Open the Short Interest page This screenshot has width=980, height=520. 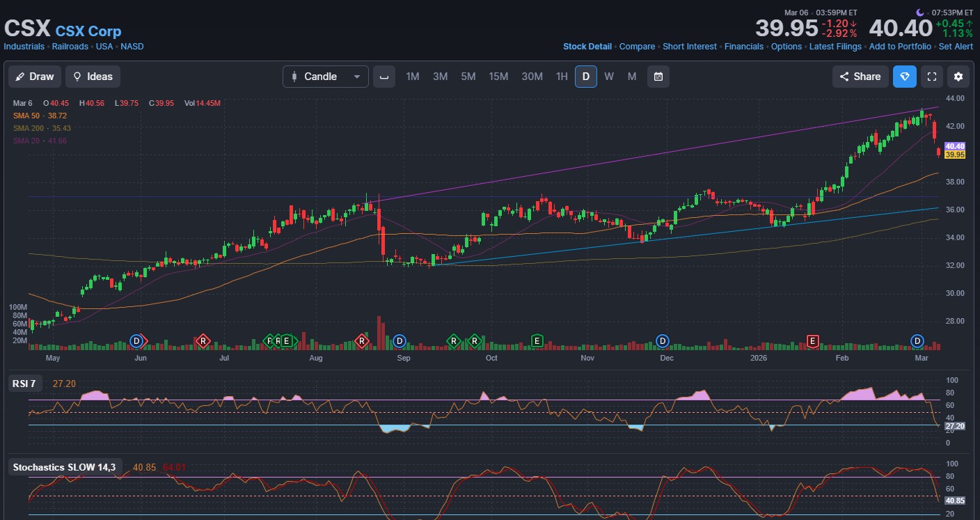tap(690, 47)
